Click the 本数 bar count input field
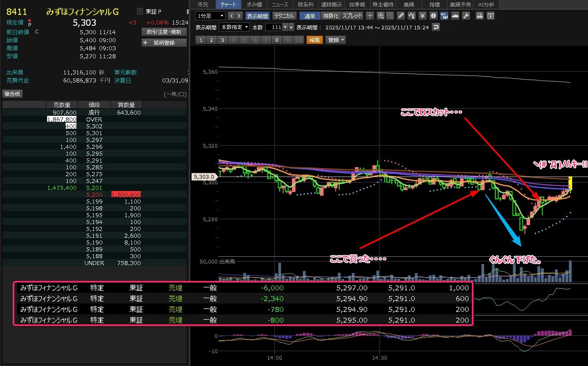The height and width of the screenshot is (366, 588). coord(274,27)
